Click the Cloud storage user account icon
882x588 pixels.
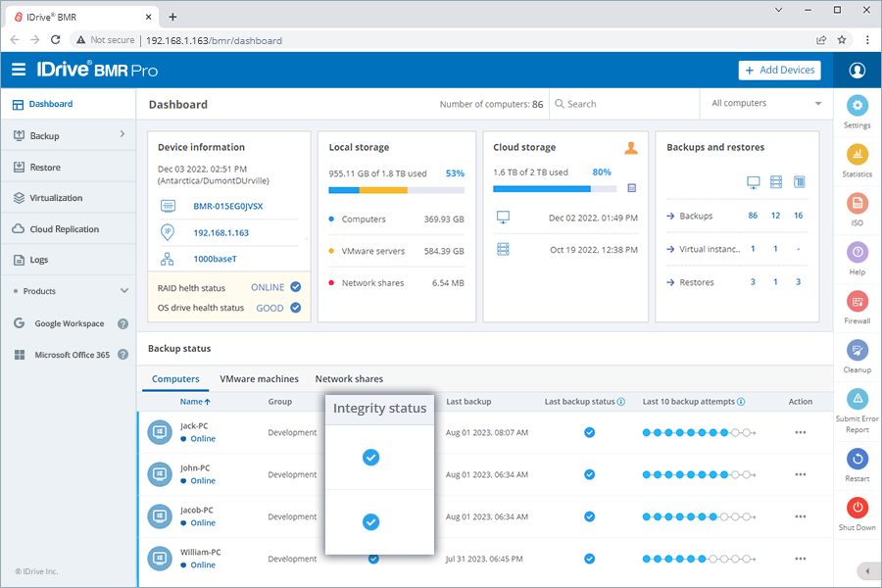(631, 148)
